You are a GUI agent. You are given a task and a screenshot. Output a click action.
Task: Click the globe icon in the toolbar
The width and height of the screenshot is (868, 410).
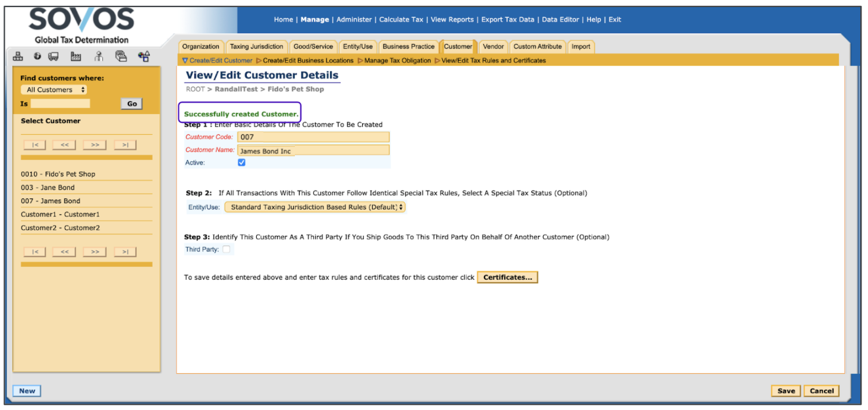[x=37, y=56]
